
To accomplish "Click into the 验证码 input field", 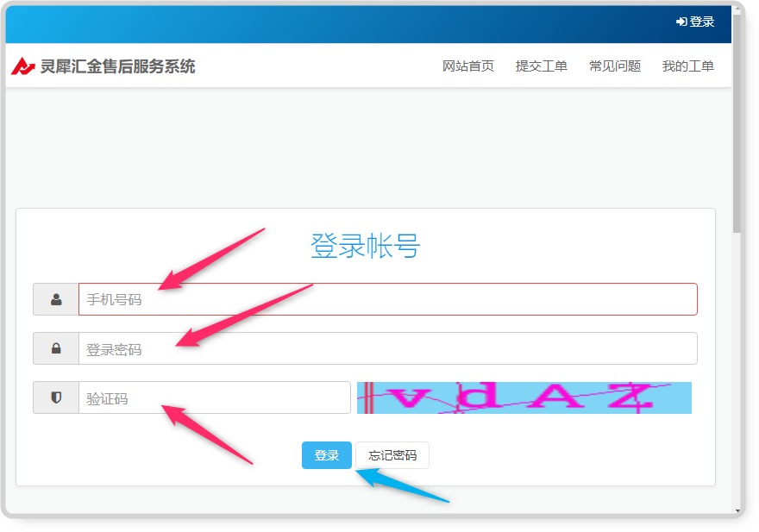I will tap(214, 398).
